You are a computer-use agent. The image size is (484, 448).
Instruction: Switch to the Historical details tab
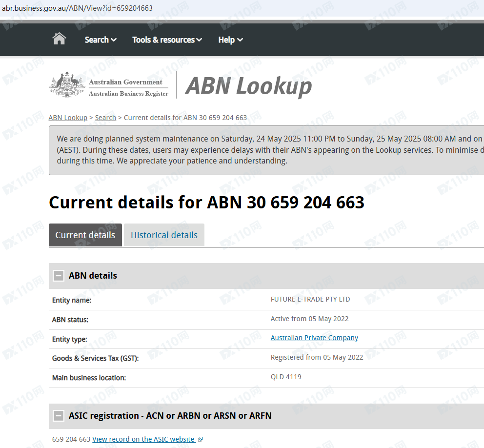pos(164,235)
